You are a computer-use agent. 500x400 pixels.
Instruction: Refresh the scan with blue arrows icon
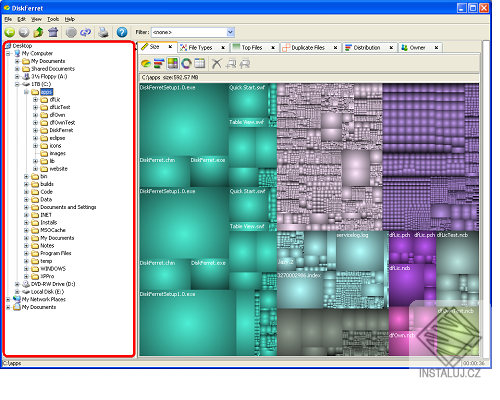coord(85,32)
